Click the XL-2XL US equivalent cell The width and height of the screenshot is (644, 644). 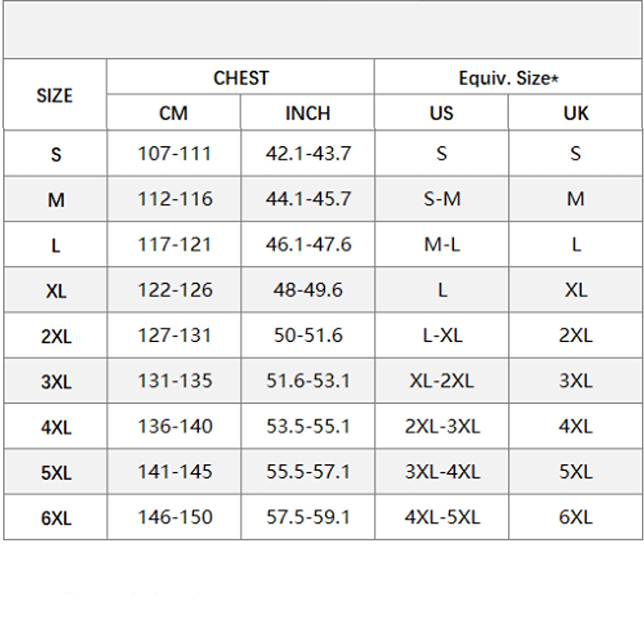tap(442, 380)
